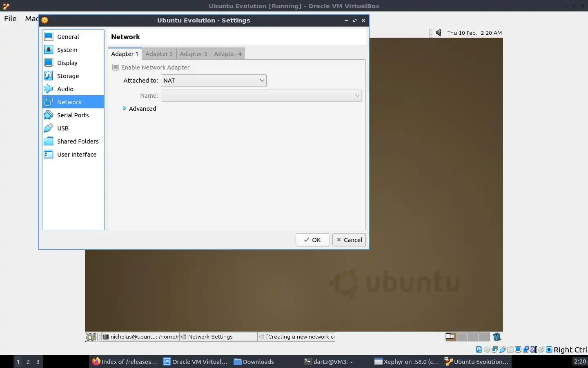Switch to host workspace 2

28,362
